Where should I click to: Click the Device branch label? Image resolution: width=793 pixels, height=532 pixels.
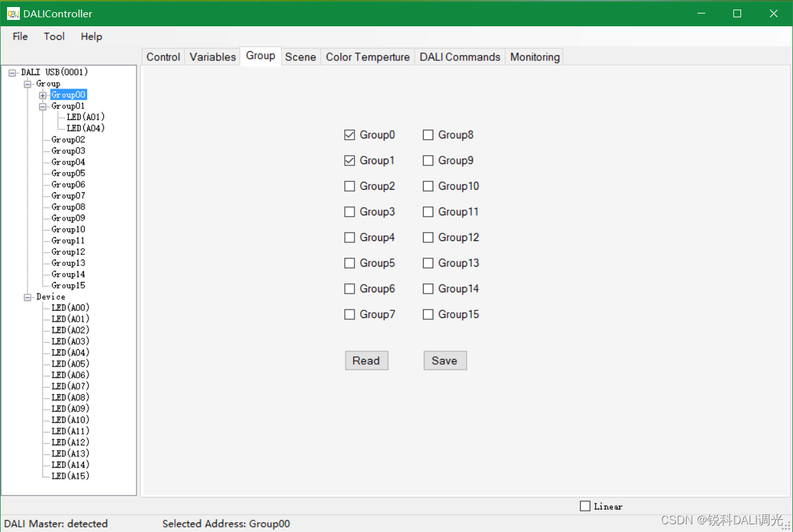tap(51, 297)
